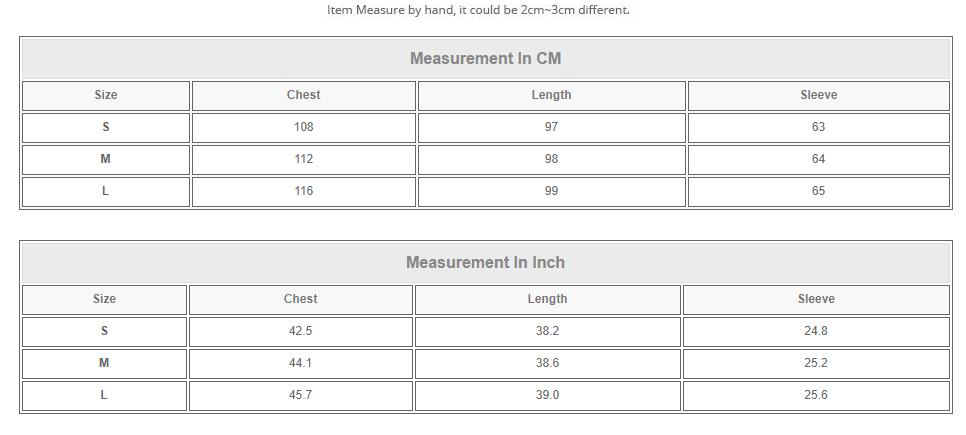966x435 pixels.
Task: Select the chest value 44.1
Action: coord(300,363)
